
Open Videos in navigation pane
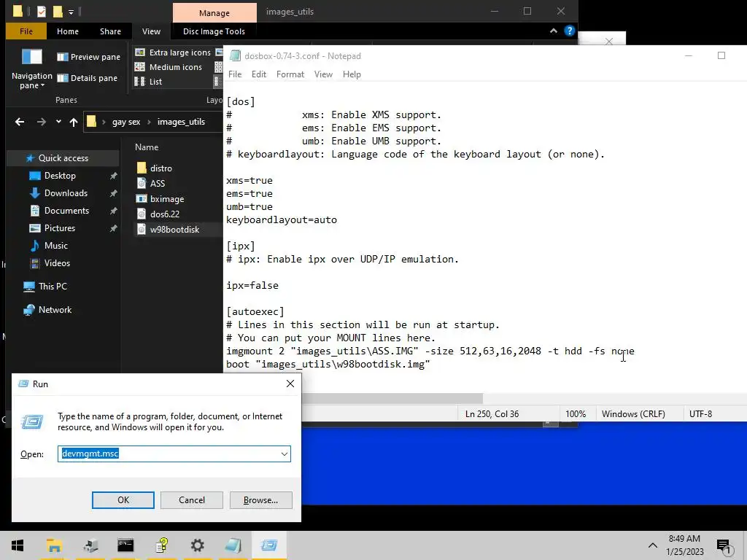click(57, 262)
